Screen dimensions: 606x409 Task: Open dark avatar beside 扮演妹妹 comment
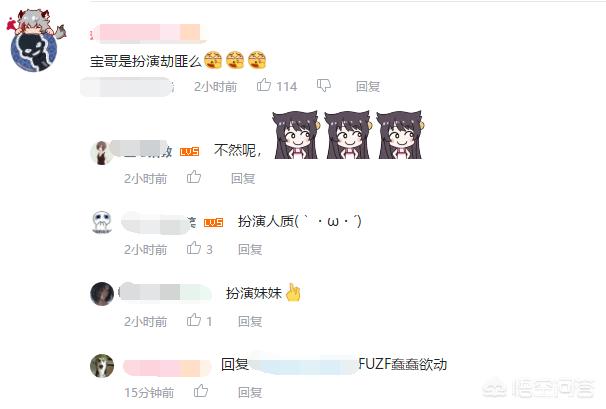(102, 294)
